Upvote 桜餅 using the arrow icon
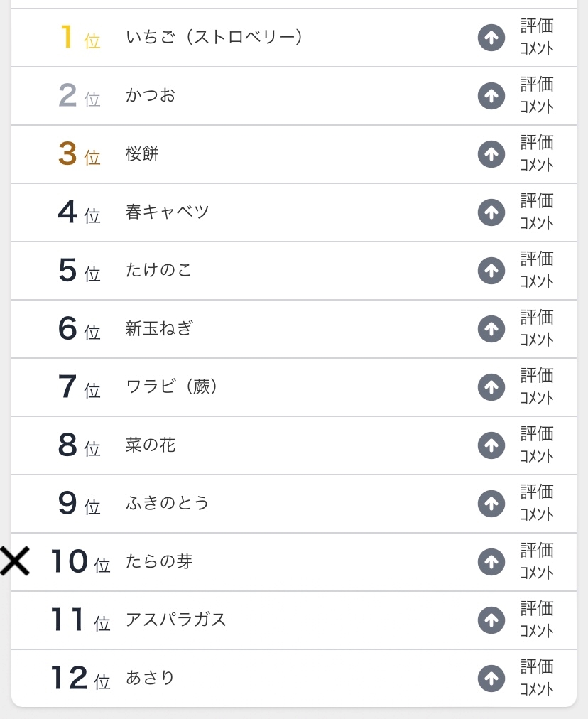588x719 pixels. click(491, 154)
